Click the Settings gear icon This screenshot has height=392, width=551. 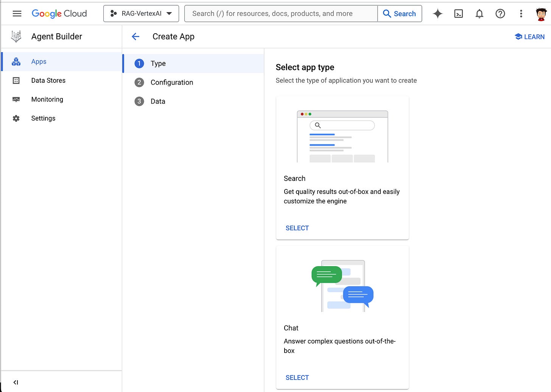click(x=16, y=118)
